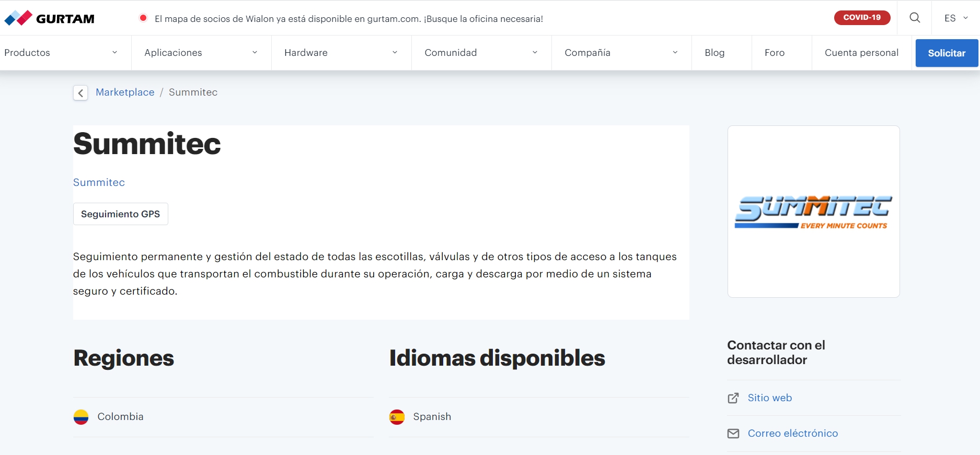The width and height of the screenshot is (980, 455).
Task: Click the envelope icon beside Correo electrónico
Action: (733, 434)
